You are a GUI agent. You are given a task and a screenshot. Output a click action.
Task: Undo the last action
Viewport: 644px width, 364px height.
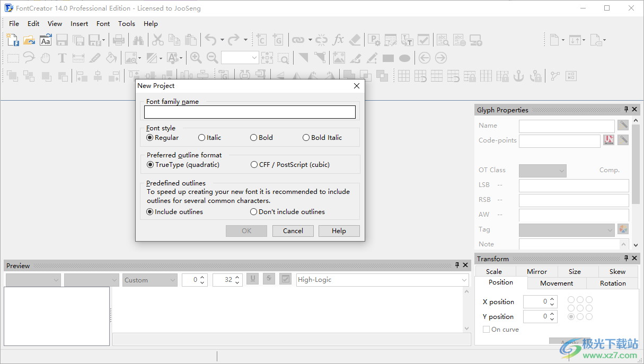pos(211,40)
